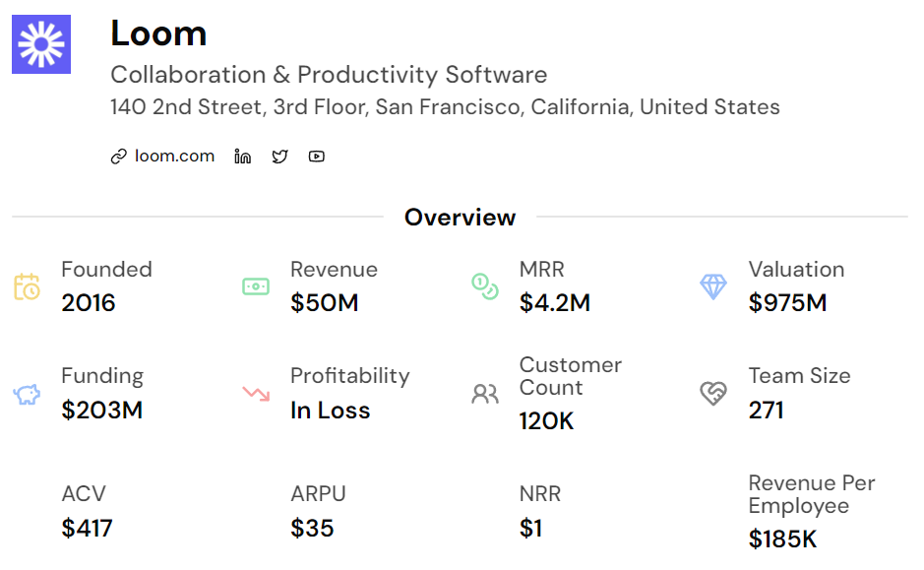Click the Profitability downward trend icon
This screenshot has height=570, width=924.
pyautogui.click(x=256, y=393)
